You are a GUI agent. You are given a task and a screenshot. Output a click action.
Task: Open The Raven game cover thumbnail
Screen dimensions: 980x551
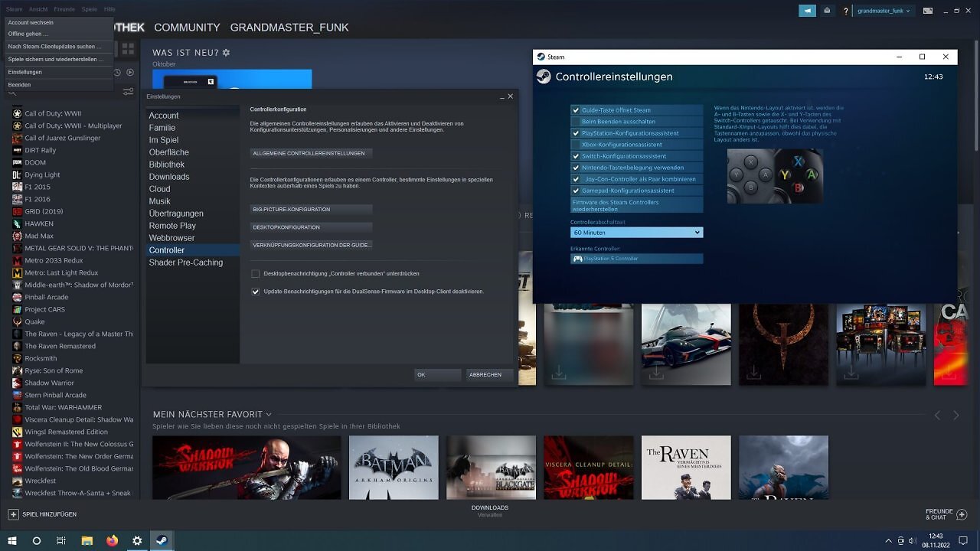click(686, 468)
